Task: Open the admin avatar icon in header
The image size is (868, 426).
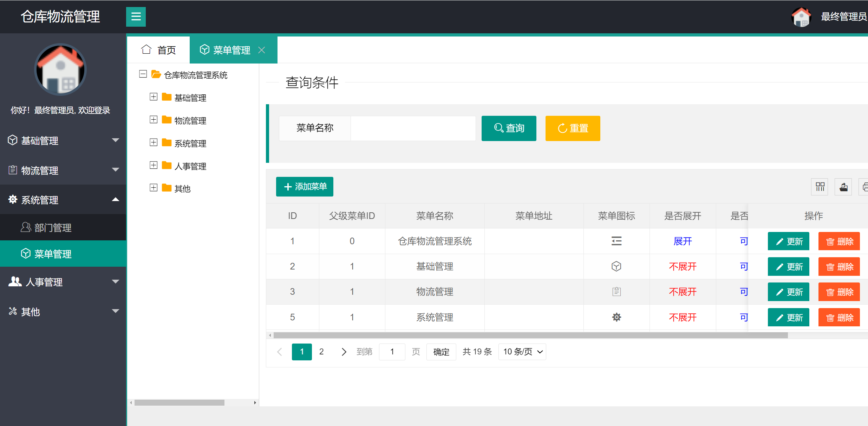Action: 801,16
